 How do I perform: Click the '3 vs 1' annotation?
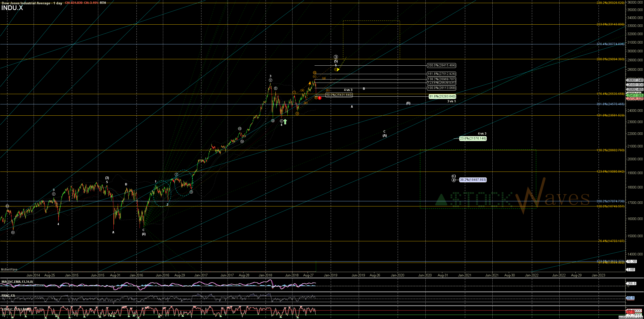click(452, 101)
